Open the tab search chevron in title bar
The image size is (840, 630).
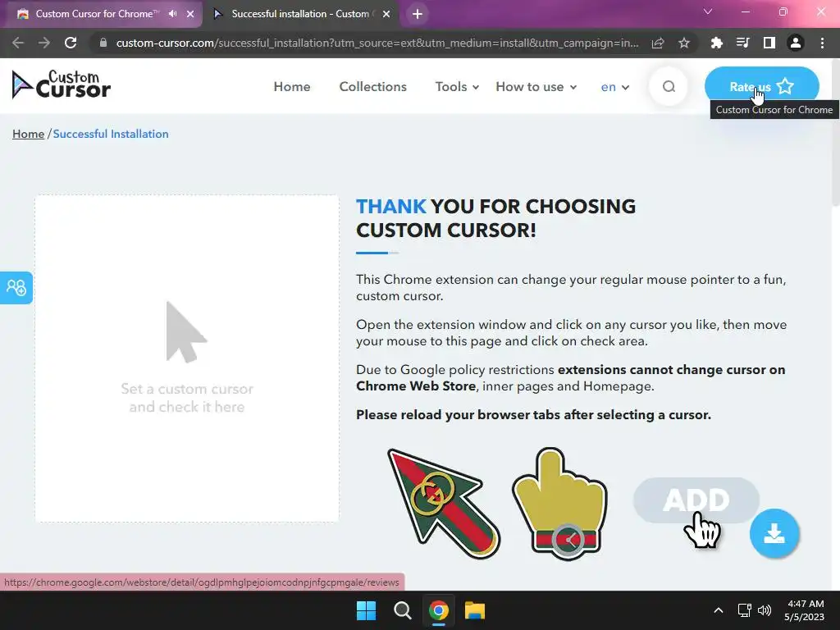tap(708, 11)
